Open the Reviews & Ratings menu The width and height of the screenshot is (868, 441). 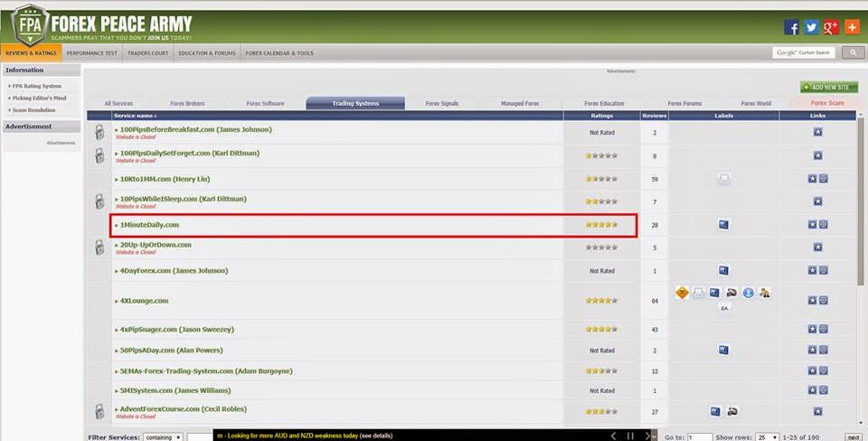tap(31, 53)
